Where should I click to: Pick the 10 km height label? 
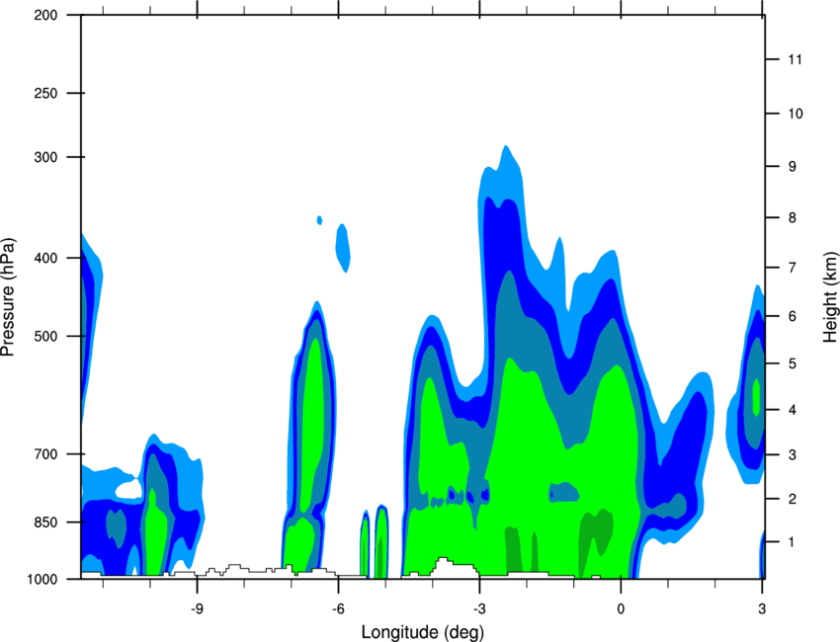pos(795,114)
